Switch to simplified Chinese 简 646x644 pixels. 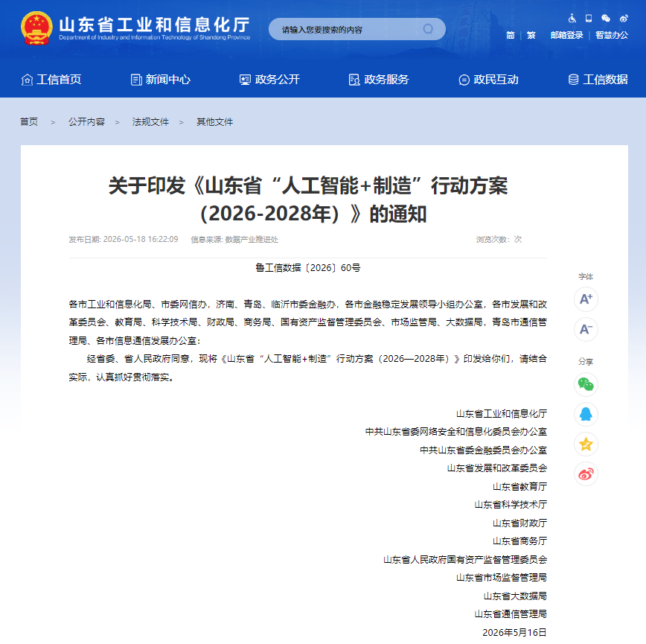511,36
